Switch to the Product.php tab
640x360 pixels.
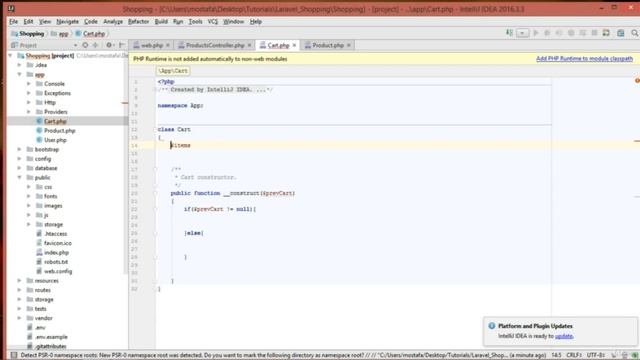point(328,45)
